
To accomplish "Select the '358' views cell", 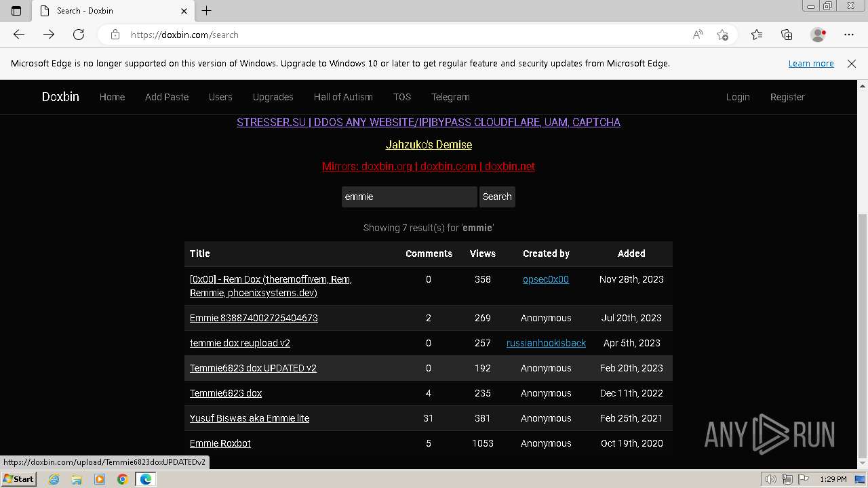I will click(x=483, y=279).
